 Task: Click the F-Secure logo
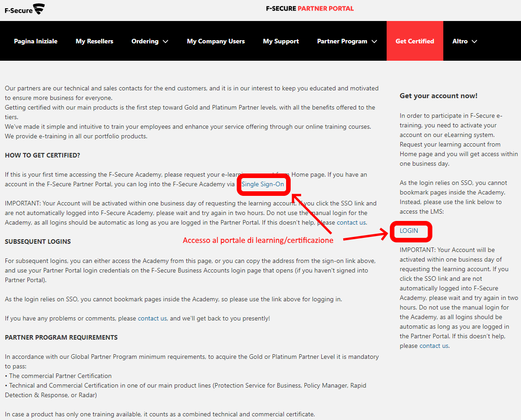25,9
